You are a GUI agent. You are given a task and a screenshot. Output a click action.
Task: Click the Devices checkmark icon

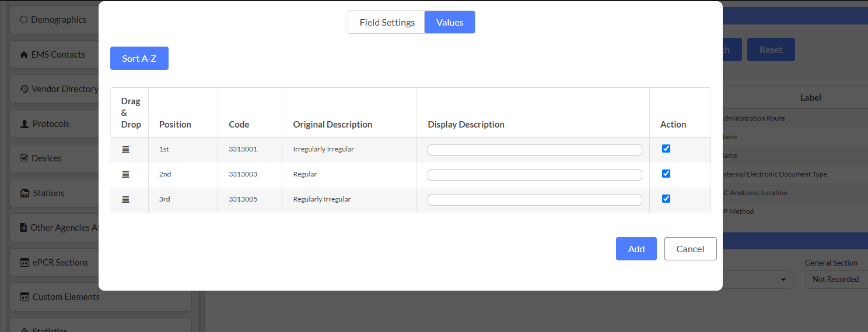pyautogui.click(x=24, y=158)
